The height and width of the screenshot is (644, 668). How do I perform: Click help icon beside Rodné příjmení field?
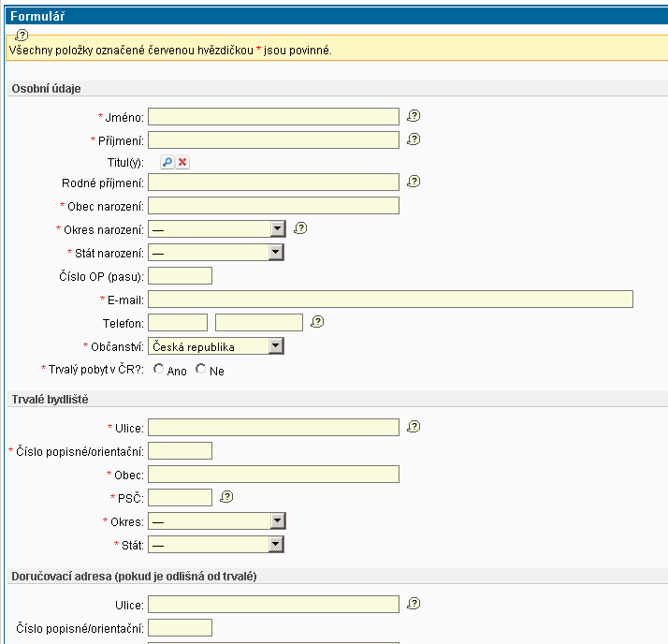click(x=414, y=182)
